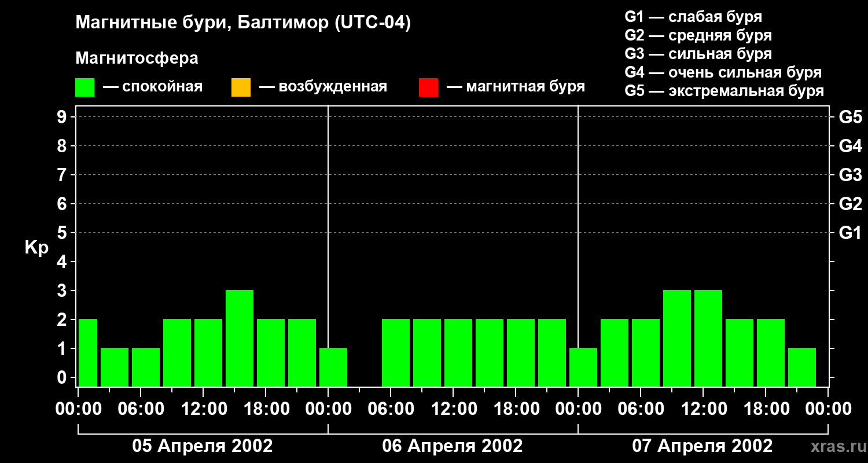Viewport: 868px width, 463px height.
Task: Click the 'G5 — экстремальная буря' description line
Action: coord(724,91)
